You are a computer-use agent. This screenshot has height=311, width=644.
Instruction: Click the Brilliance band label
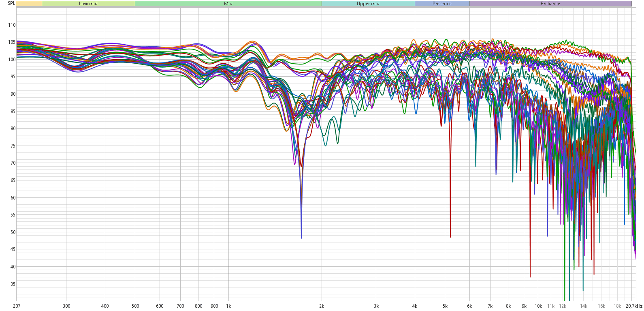point(550,4)
